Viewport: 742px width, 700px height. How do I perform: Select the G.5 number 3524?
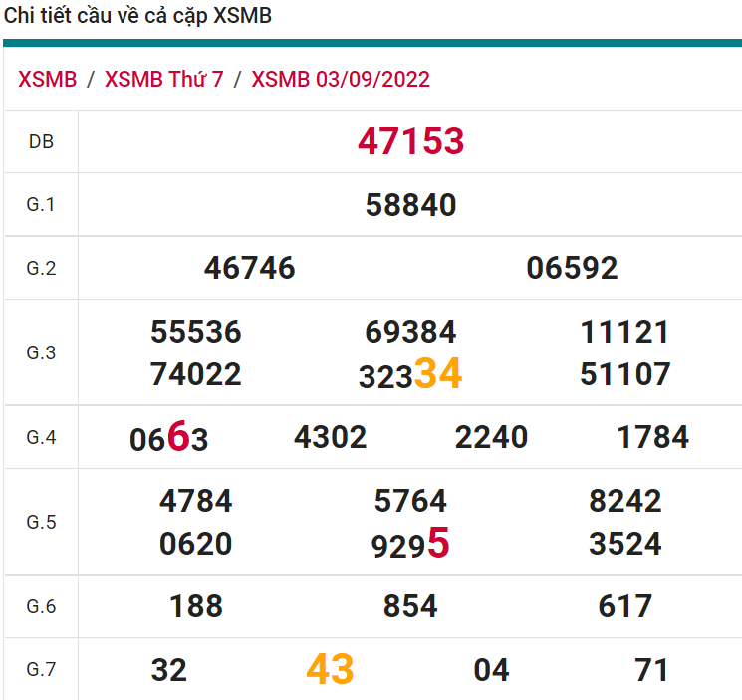point(625,544)
